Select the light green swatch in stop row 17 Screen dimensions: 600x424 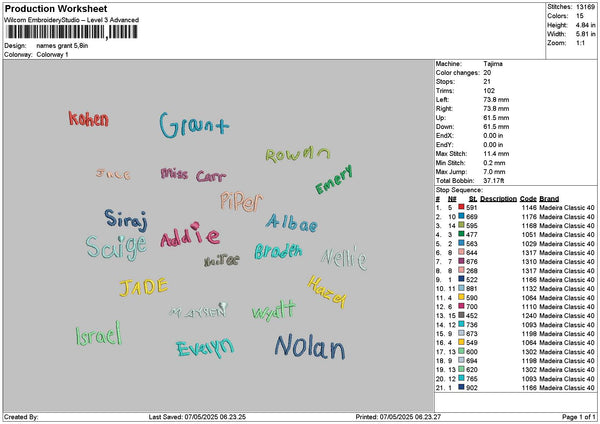[x=461, y=351]
